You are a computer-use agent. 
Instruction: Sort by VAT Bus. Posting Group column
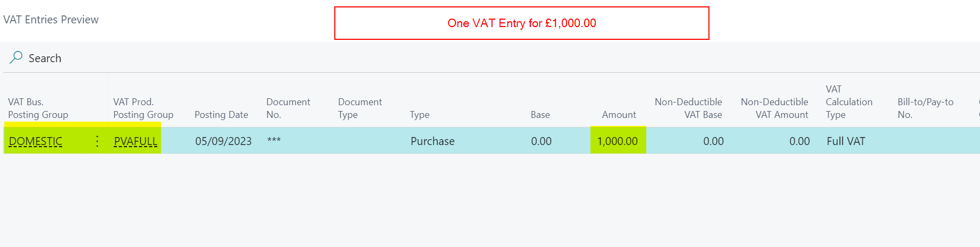click(38, 108)
